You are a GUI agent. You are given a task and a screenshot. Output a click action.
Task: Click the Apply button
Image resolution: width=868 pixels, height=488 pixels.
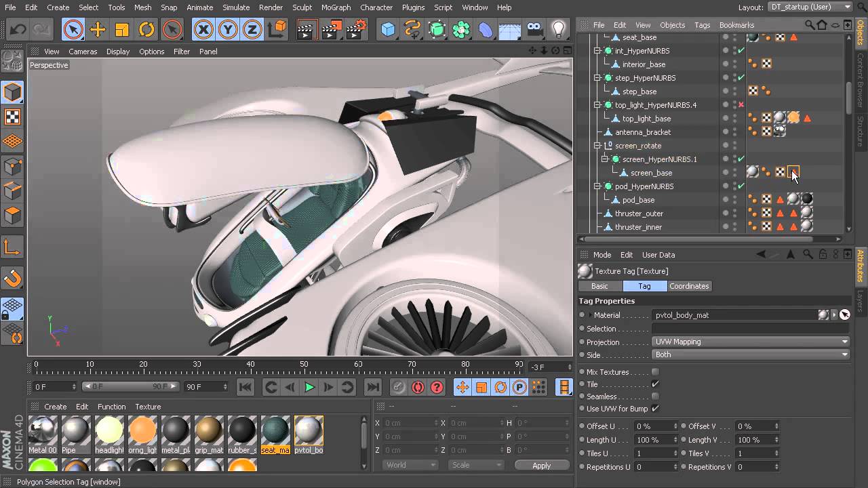[x=541, y=466]
